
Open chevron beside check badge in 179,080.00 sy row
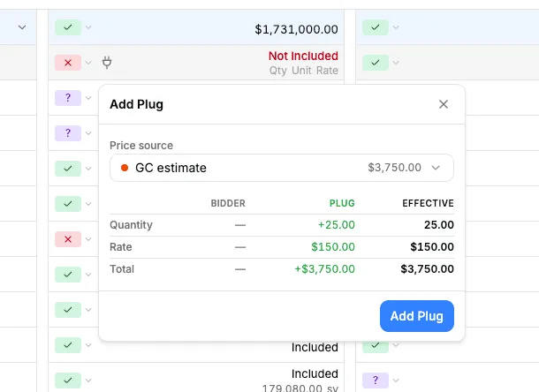[88, 381]
